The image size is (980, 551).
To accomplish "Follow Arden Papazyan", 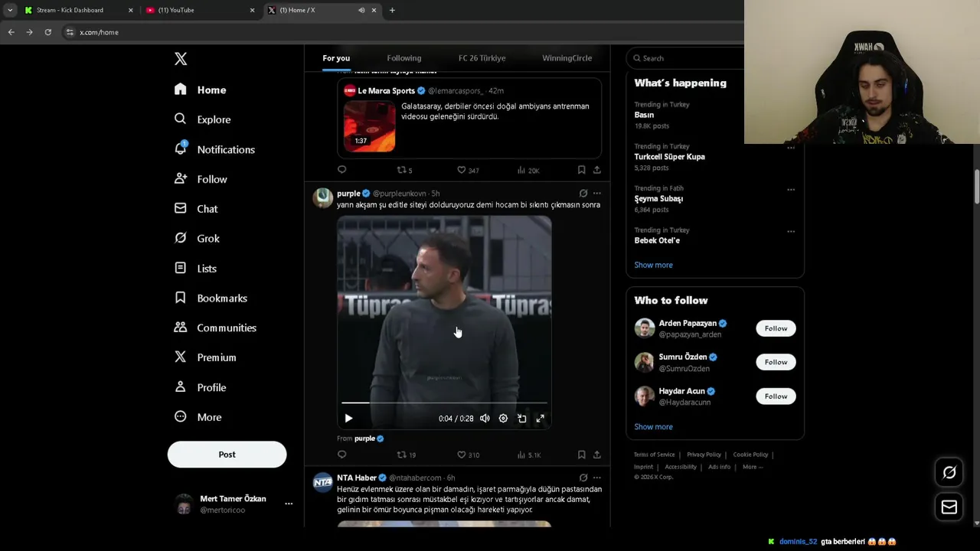I will pos(776,328).
